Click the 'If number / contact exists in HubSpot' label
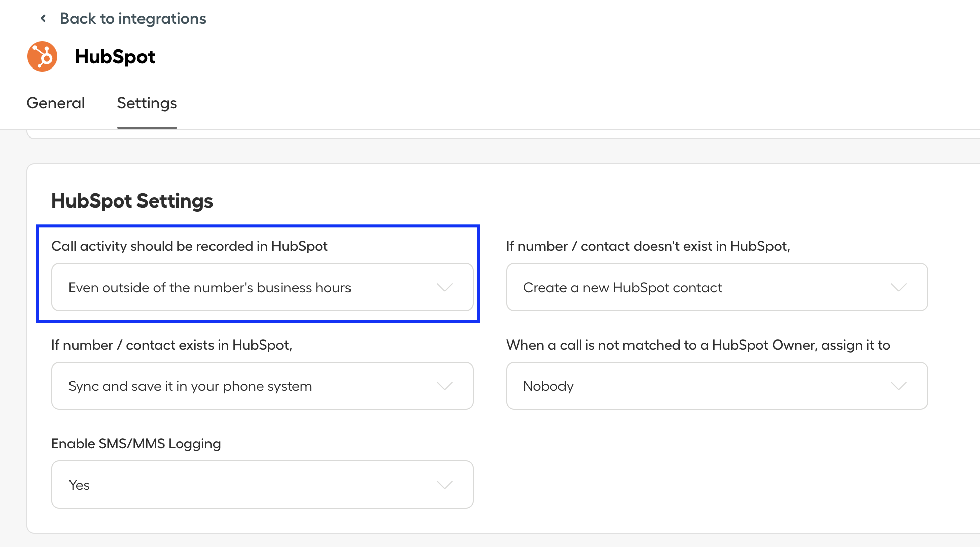Image resolution: width=980 pixels, height=547 pixels. [172, 345]
